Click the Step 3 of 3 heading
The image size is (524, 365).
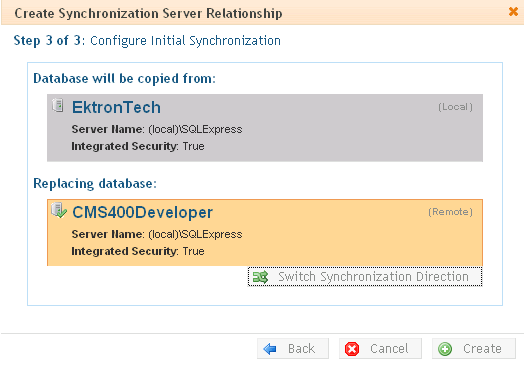(147, 41)
